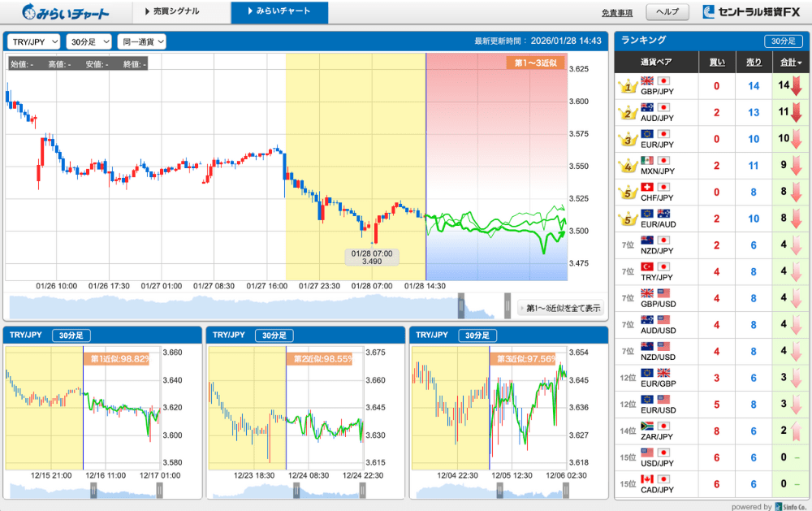Click the GBP/JPY flag pair icon

pos(655,81)
